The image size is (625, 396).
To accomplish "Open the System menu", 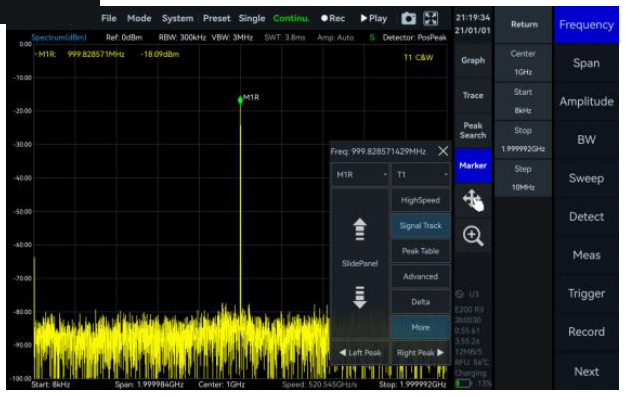I will pyautogui.click(x=177, y=18).
